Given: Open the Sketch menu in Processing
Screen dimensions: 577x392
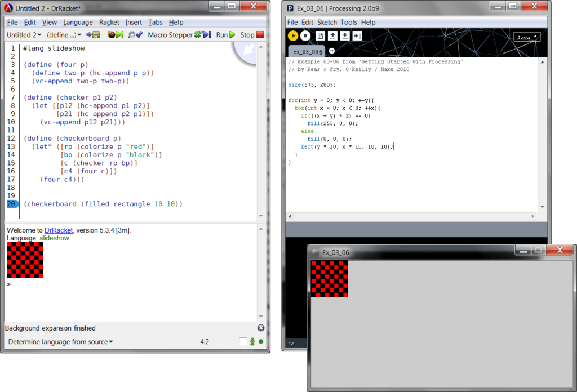Looking at the screenshot, I should tap(327, 22).
